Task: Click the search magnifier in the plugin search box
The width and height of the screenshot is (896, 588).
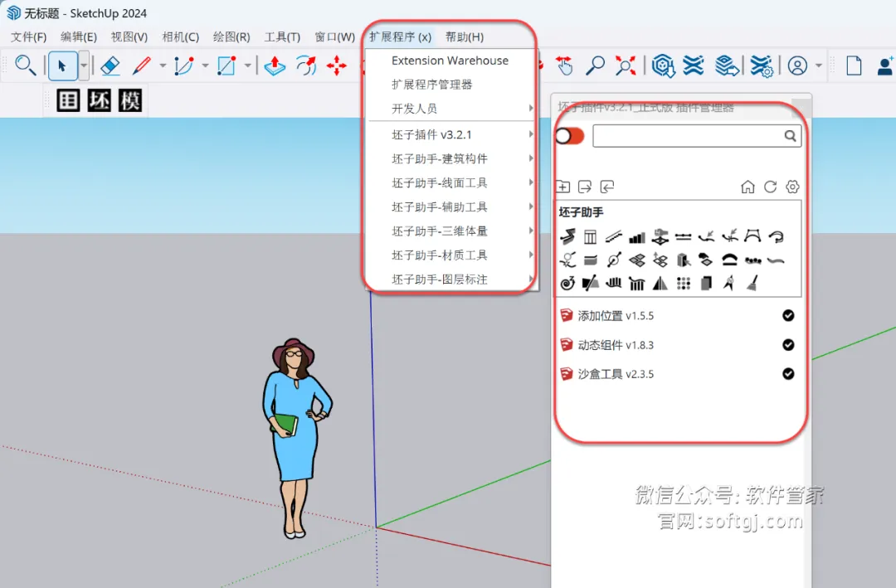Action: 791,136
